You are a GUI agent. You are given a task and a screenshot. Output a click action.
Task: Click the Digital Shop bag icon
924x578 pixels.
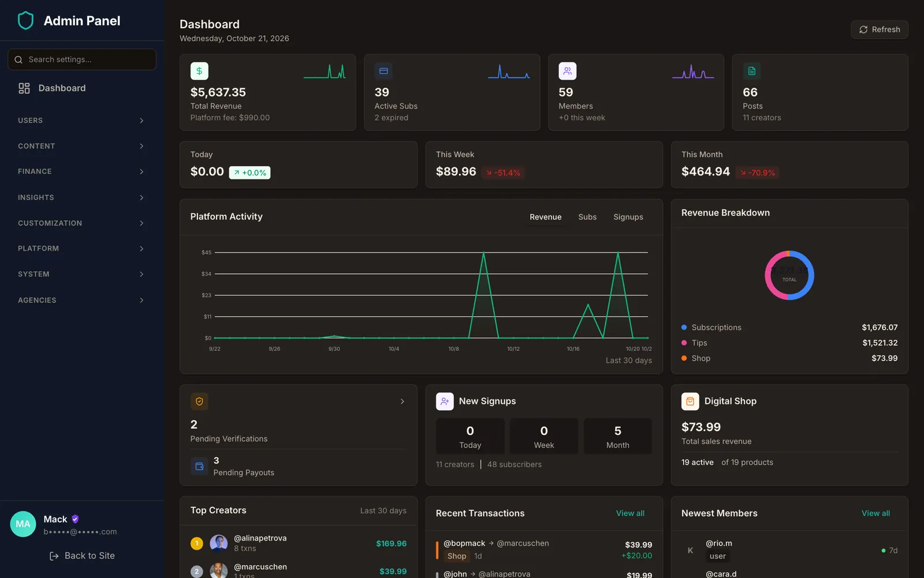[x=690, y=401]
